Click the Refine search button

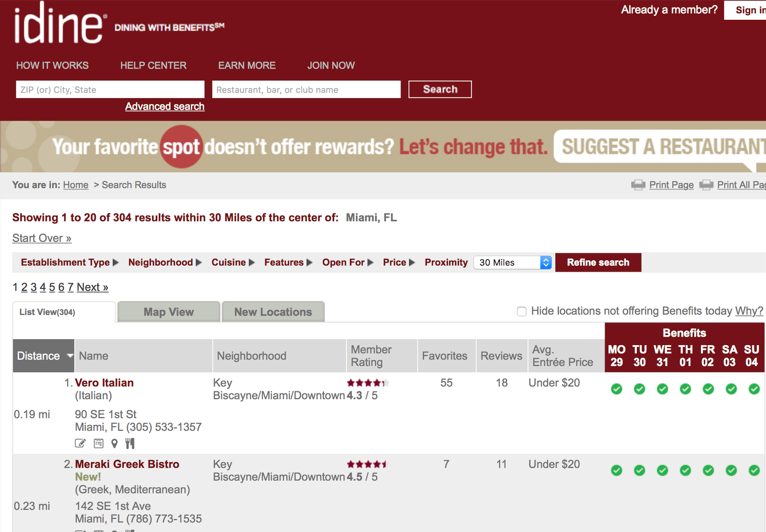[598, 262]
